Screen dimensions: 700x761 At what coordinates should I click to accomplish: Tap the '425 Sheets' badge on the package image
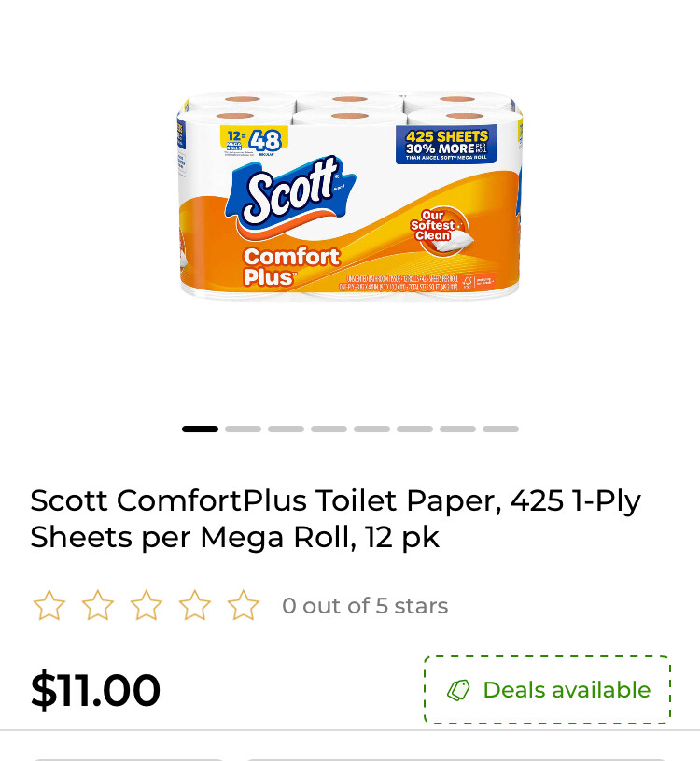[x=446, y=145]
